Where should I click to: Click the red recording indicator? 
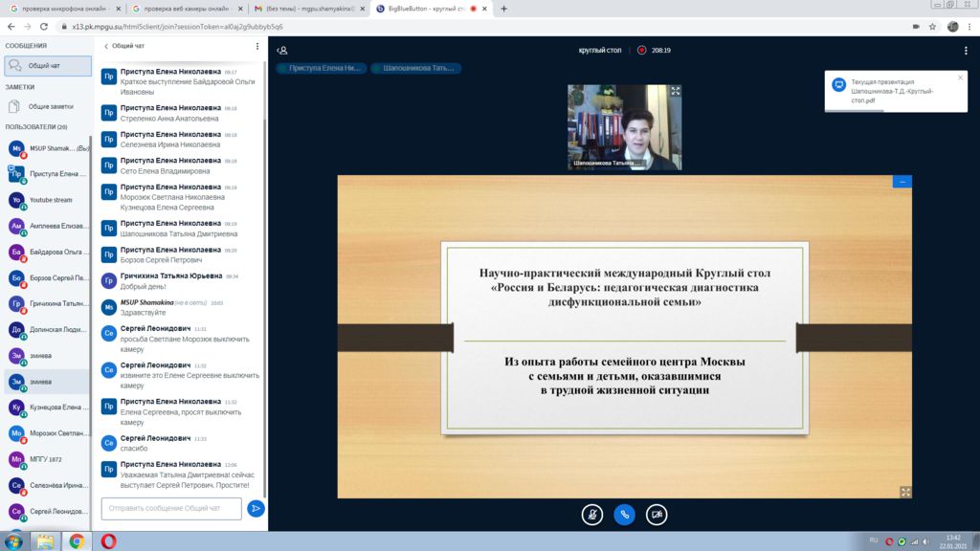pos(642,50)
